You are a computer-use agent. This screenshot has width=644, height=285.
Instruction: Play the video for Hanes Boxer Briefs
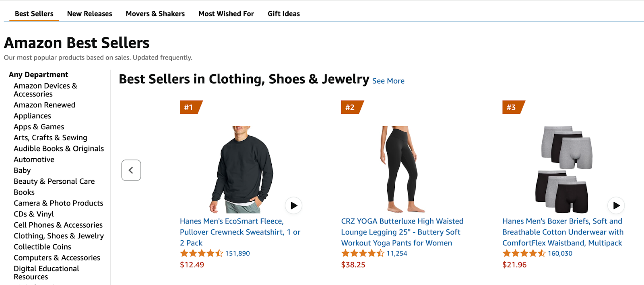click(x=616, y=206)
